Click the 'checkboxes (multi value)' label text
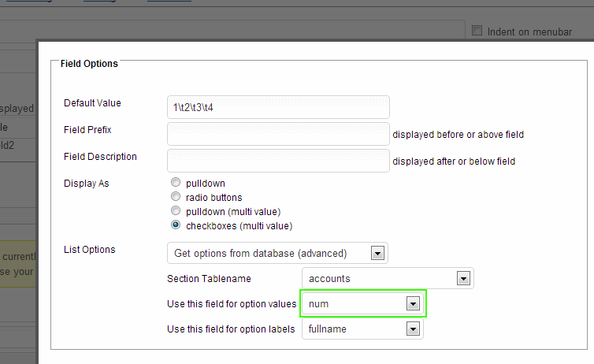The width and height of the screenshot is (594, 364). pos(239,225)
